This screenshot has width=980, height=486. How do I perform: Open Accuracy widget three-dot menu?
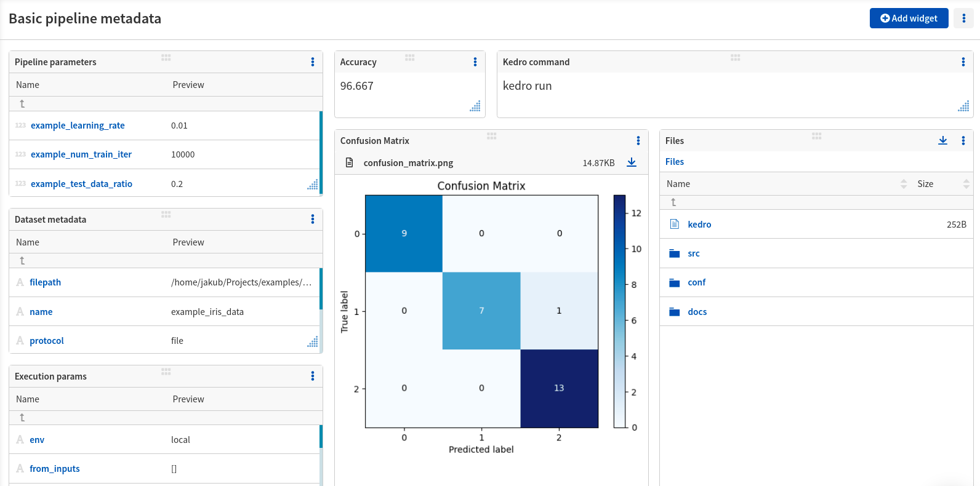point(475,62)
